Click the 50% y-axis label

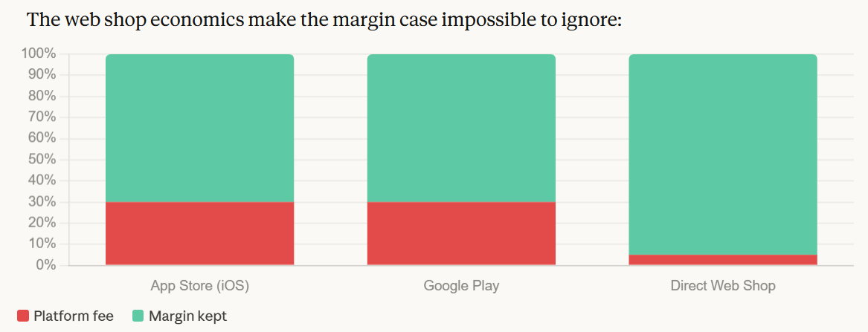tap(42, 160)
